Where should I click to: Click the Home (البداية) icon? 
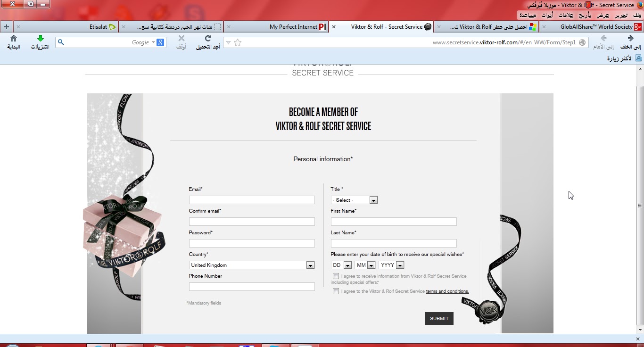pyautogui.click(x=14, y=38)
